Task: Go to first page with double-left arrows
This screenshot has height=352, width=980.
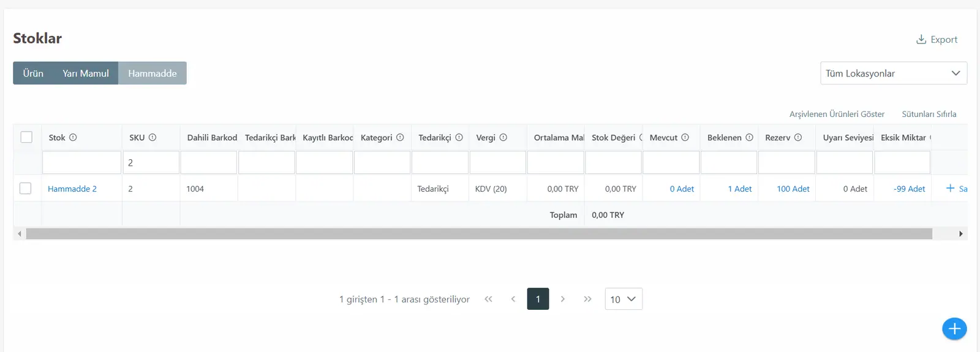Action: pyautogui.click(x=488, y=299)
